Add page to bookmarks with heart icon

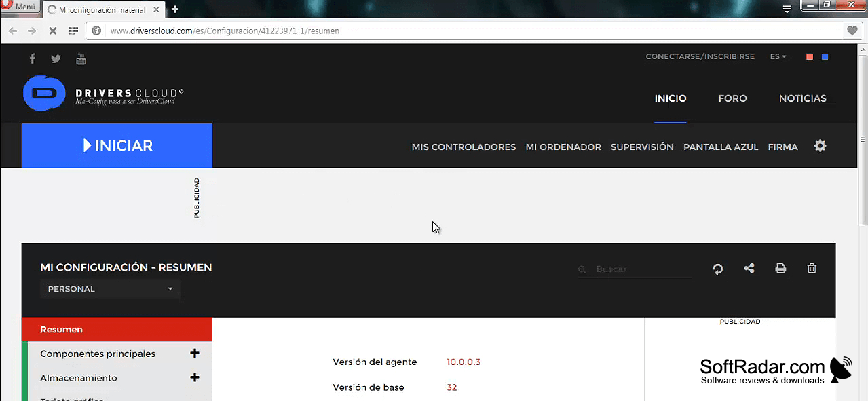[x=852, y=31]
